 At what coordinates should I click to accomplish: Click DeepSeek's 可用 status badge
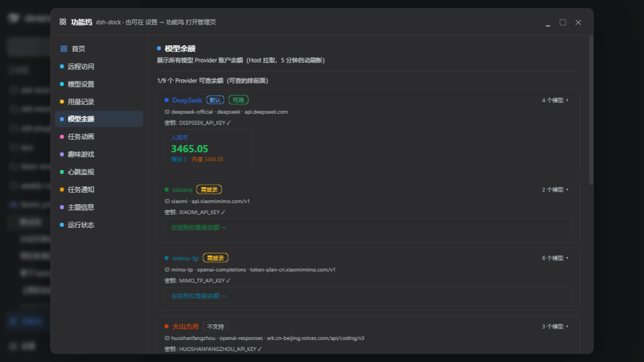[x=238, y=100]
